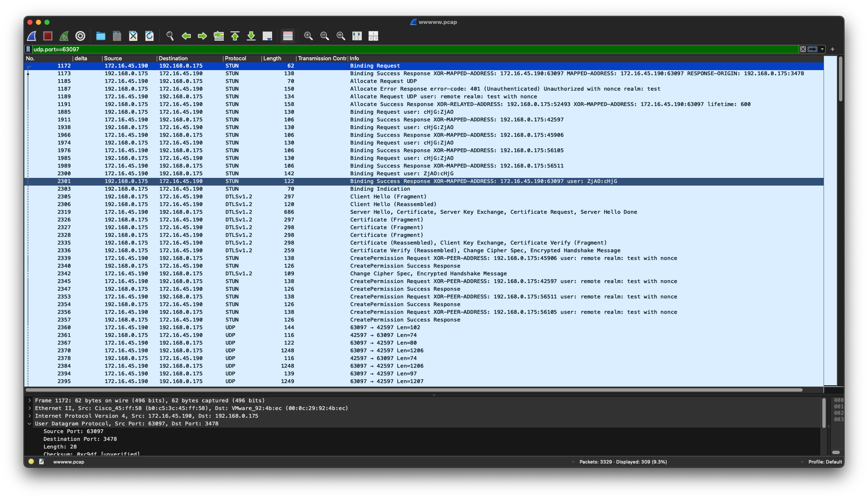Click the packet list horizontal scrollbar
The height and width of the screenshot is (499, 868).
coord(413,390)
